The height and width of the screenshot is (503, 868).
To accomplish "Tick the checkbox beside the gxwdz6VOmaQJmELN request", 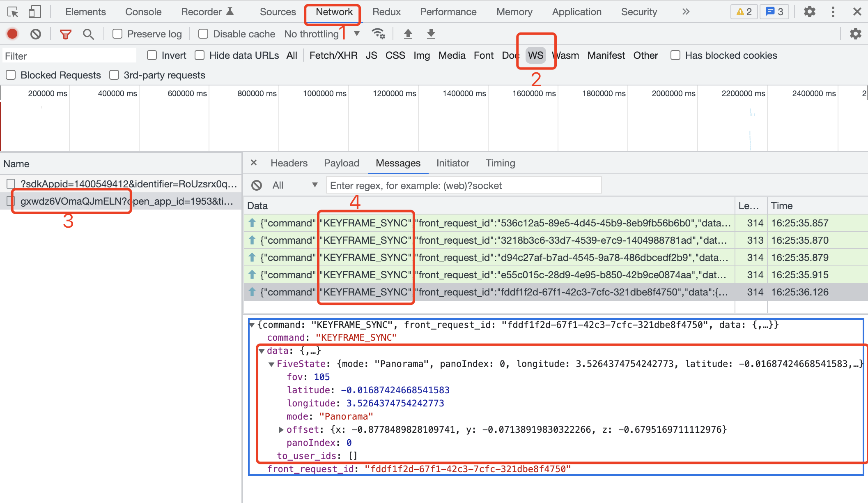I will (x=11, y=201).
